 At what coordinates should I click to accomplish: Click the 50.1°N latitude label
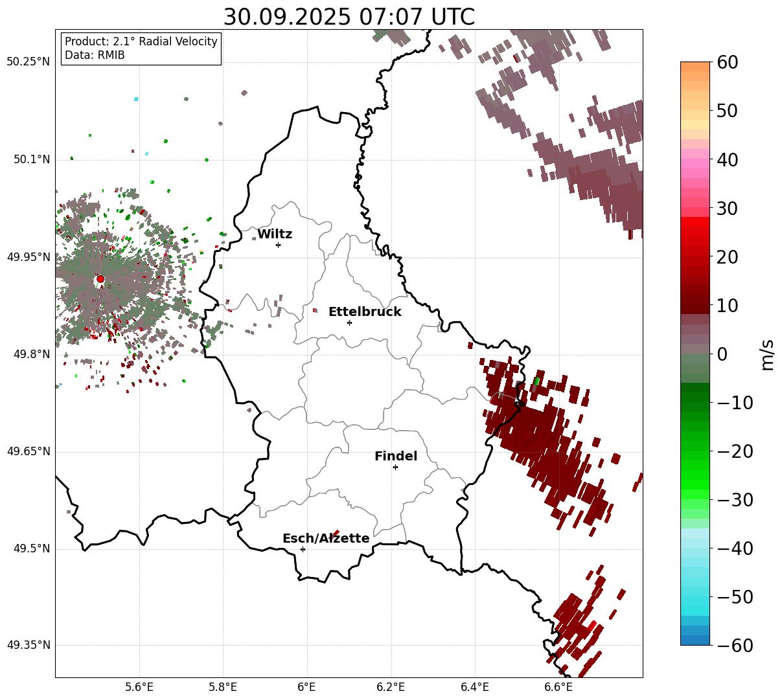point(31,159)
